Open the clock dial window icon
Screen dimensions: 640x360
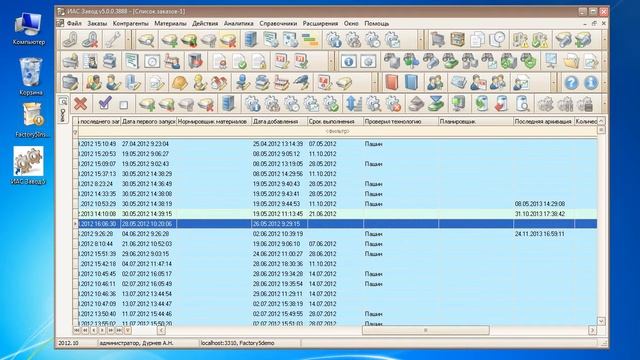tap(152, 61)
